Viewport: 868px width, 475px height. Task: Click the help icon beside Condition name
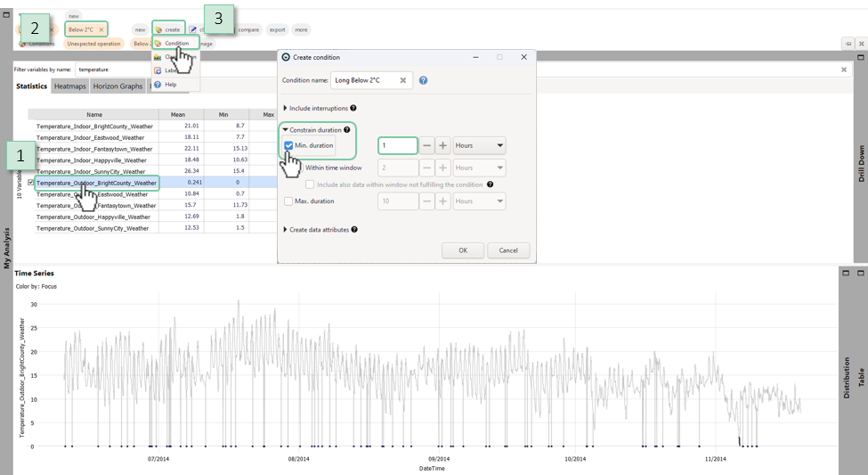pos(424,80)
